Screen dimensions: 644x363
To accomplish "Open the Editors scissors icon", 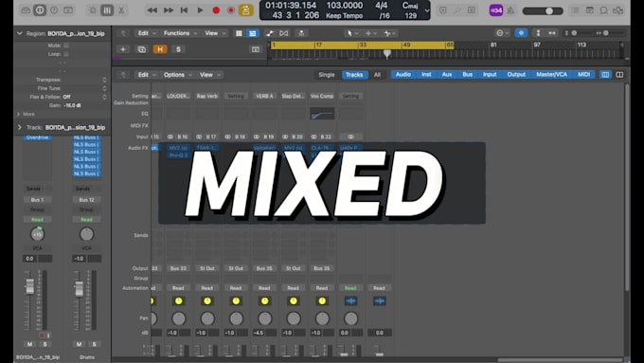I will pos(121,10).
